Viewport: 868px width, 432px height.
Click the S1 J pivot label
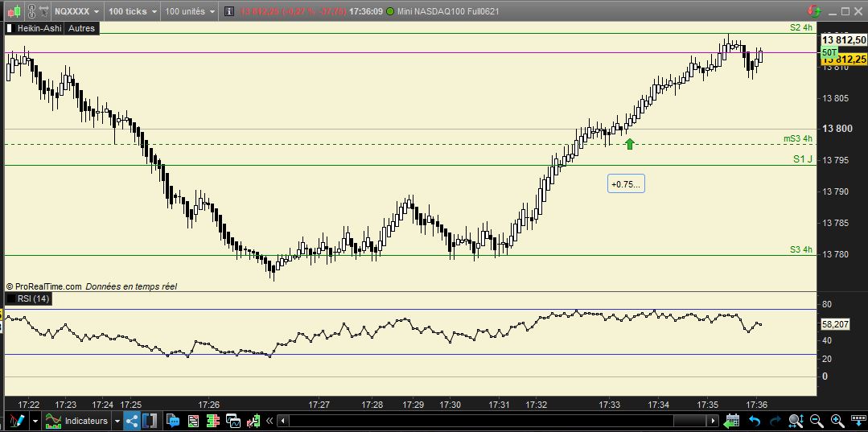coord(803,159)
